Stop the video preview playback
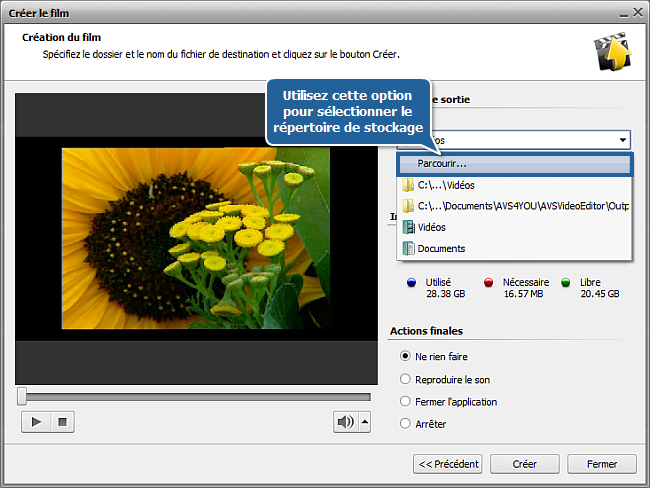650x488 pixels. pyautogui.click(x=62, y=422)
